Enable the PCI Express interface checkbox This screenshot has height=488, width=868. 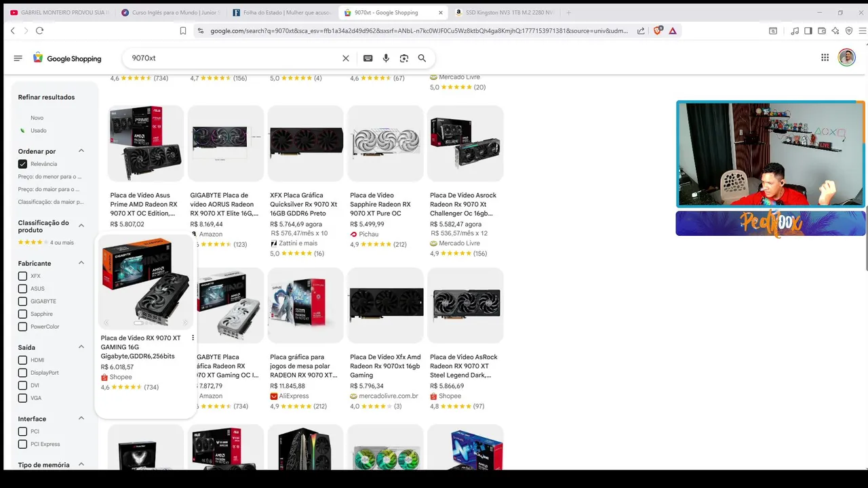(22, 444)
